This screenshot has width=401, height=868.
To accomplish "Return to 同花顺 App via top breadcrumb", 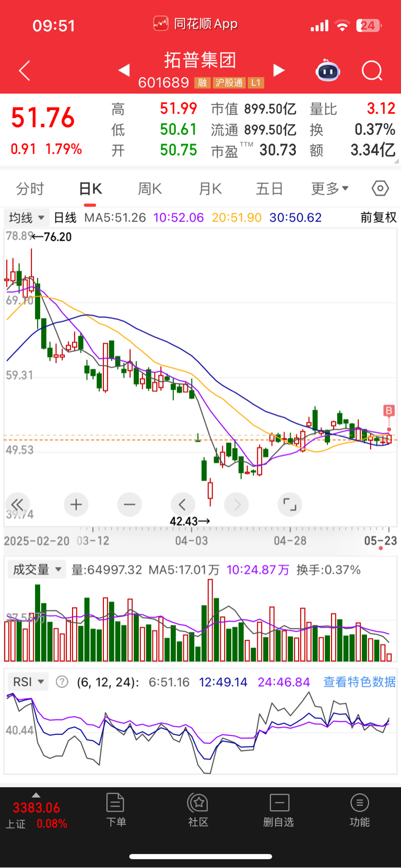I will 196,23.
